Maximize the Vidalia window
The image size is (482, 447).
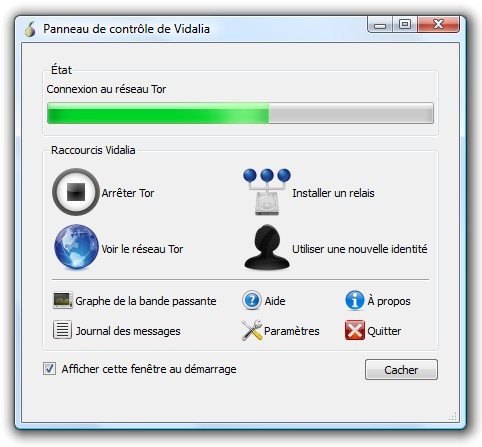(x=405, y=25)
